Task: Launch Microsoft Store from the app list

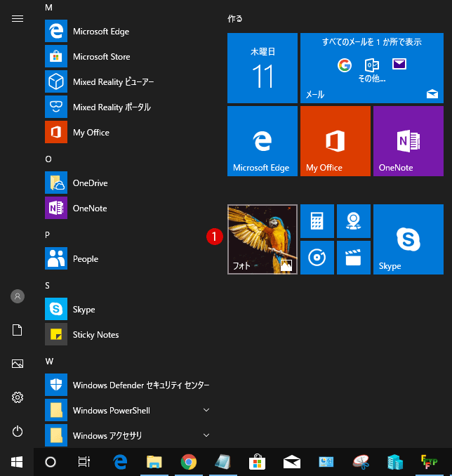Action: coord(128,56)
